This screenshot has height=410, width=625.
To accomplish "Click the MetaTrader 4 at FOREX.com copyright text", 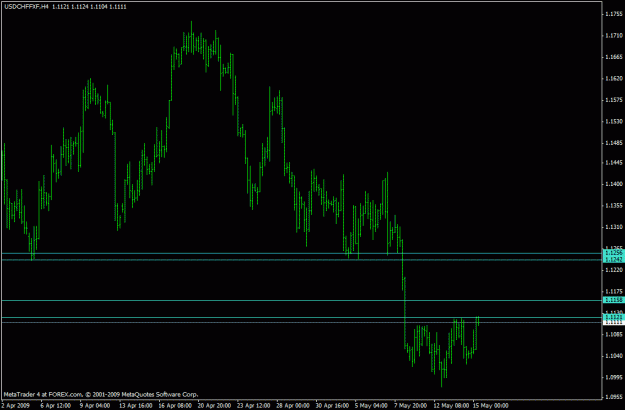I will [101, 394].
